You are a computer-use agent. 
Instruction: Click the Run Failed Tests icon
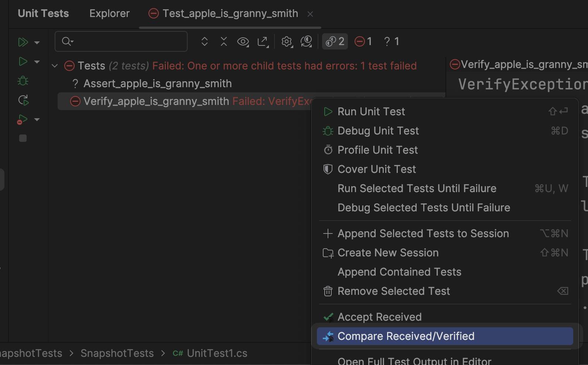[22, 119]
